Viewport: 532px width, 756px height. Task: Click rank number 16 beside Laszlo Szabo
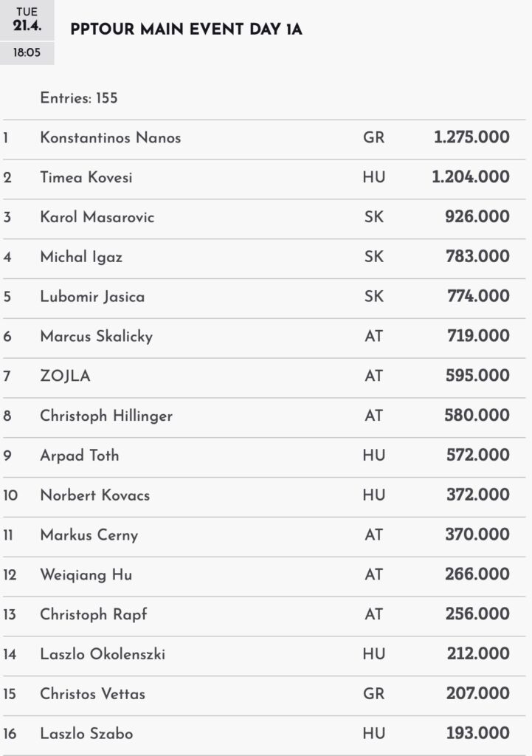pos(9,734)
